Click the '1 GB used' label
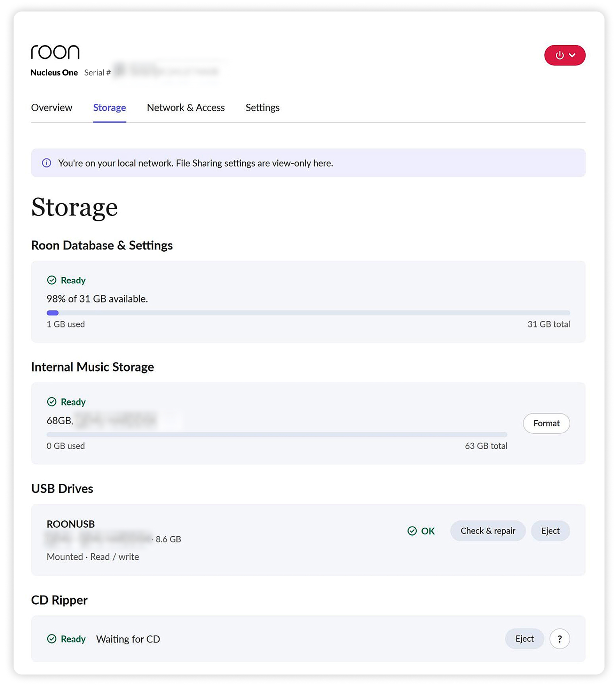The width and height of the screenshot is (616, 686). 65,324
